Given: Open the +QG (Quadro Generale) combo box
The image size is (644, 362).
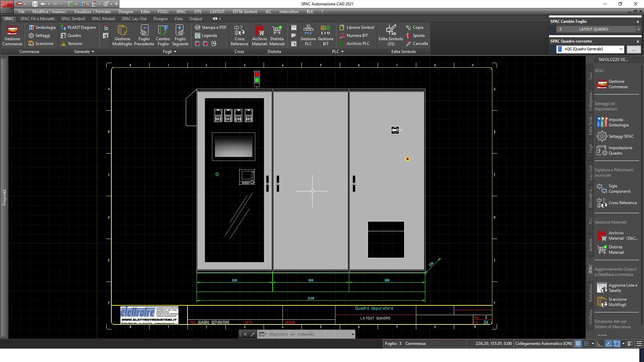Looking at the screenshot, I should 590,49.
